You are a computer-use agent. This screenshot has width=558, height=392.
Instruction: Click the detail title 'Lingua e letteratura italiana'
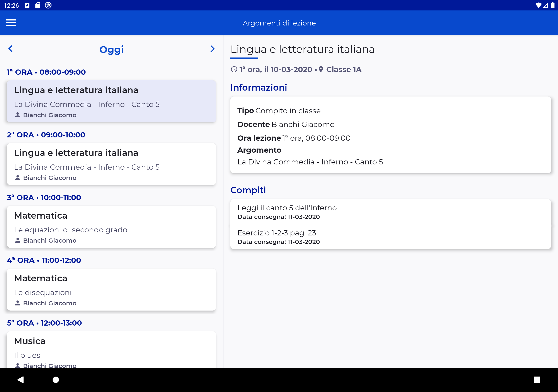point(303,49)
